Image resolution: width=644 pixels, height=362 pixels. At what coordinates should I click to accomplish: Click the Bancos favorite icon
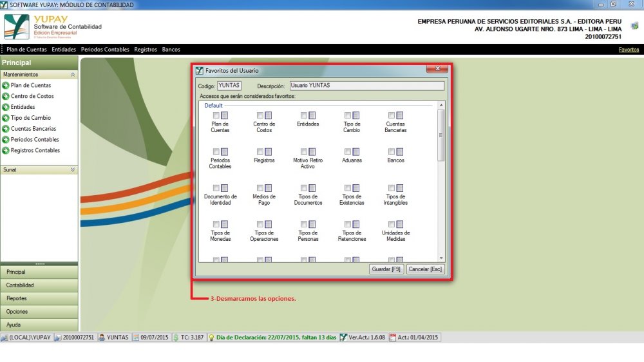[400, 151]
